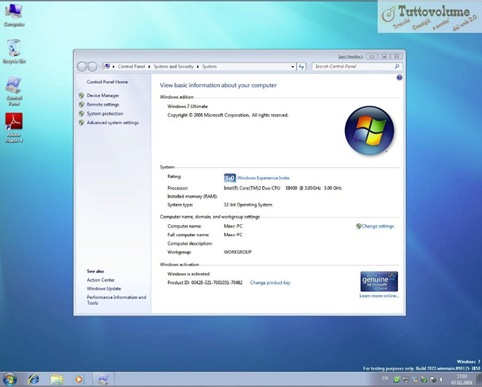Click the genuine Microsoft software badge
This screenshot has width=482, height=387.
379,281
